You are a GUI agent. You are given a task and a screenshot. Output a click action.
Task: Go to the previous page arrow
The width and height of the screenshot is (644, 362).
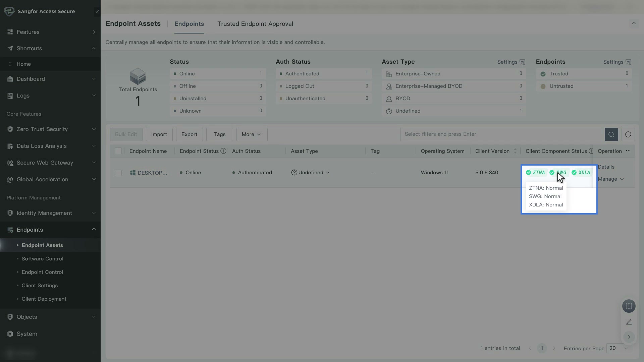pos(530,349)
